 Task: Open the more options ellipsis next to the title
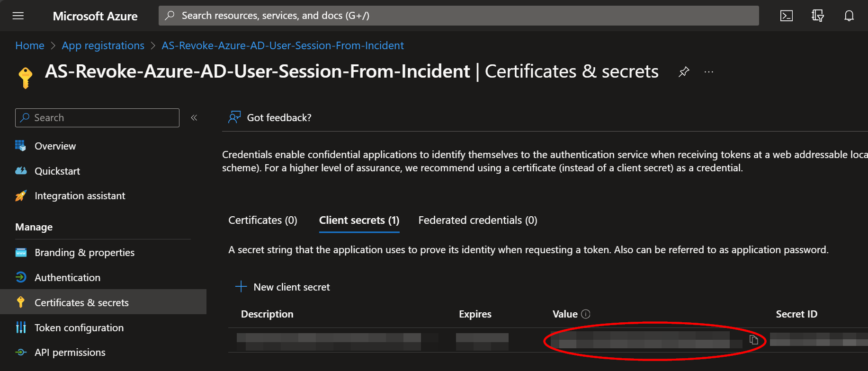pos(708,72)
